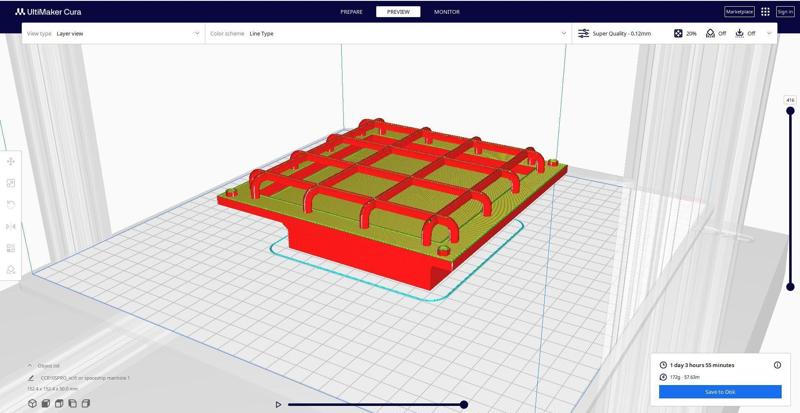Play the layer simulation
Viewport: 800px width, 413px height.
coord(278,404)
